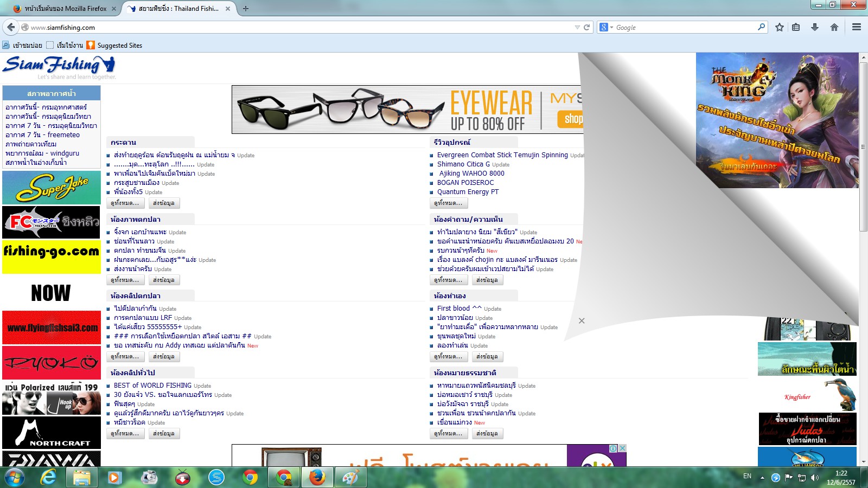Open the Firefox hamburger menu
This screenshot has width=868, height=488.
tap(857, 27)
